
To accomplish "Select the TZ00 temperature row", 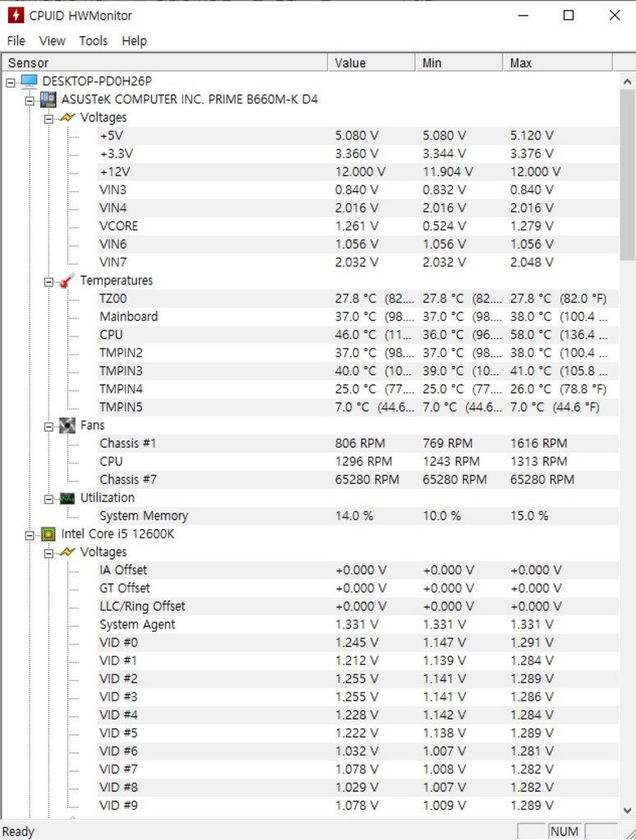I will coord(358,299).
